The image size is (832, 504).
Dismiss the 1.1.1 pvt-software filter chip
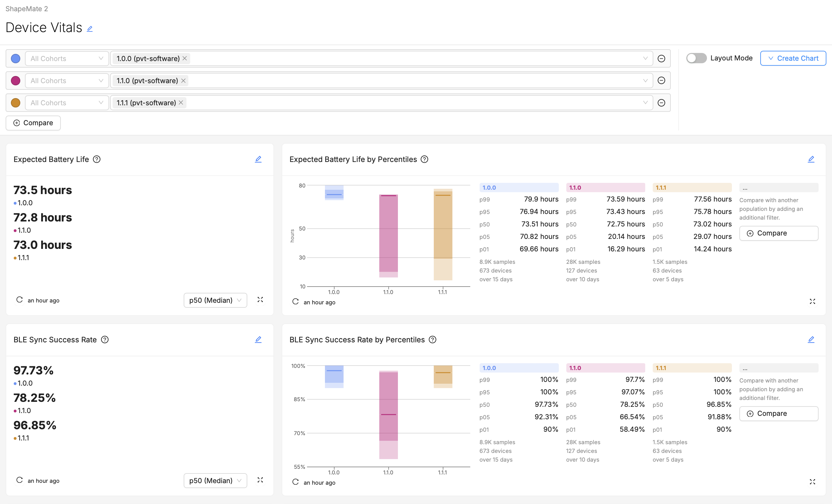(x=181, y=102)
